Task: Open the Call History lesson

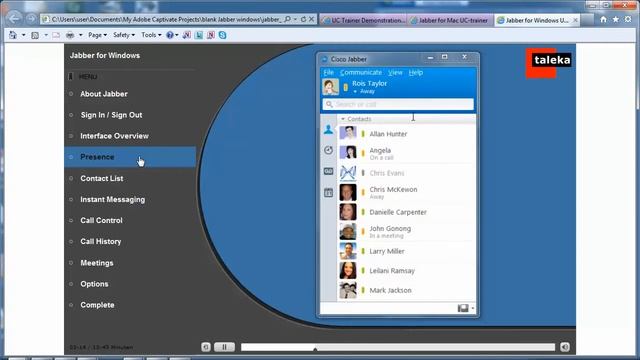Action: (100, 242)
